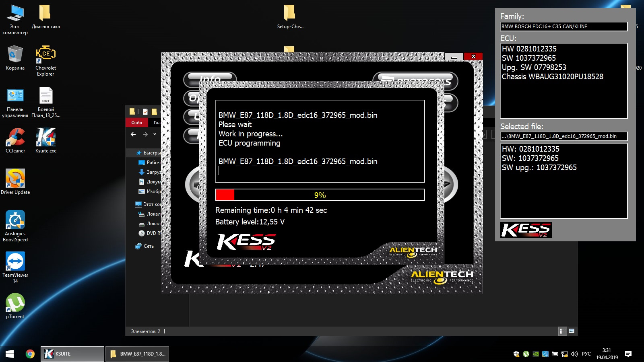The width and height of the screenshot is (644, 362).
Task: Click the Remaining time text in progress dialog
Action: (x=271, y=210)
